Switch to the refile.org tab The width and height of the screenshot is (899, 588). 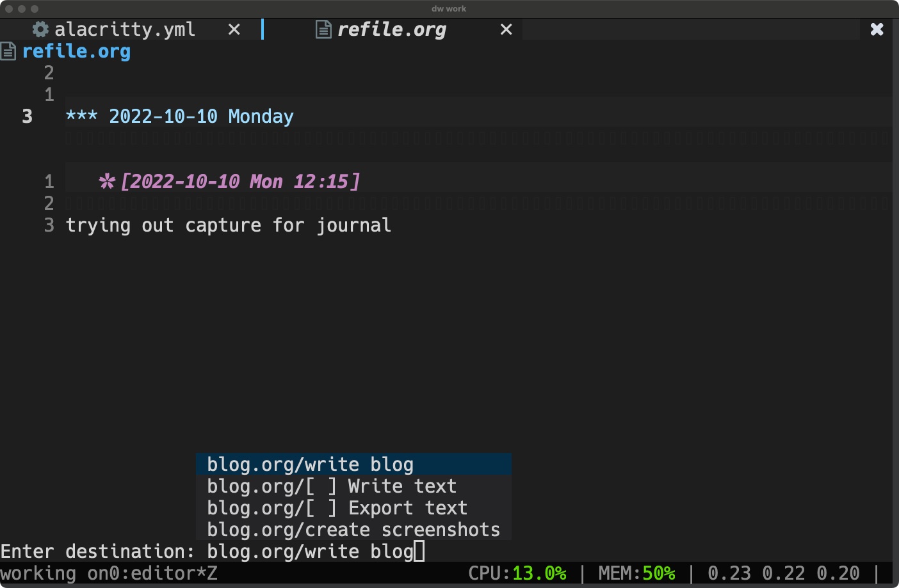point(391,29)
